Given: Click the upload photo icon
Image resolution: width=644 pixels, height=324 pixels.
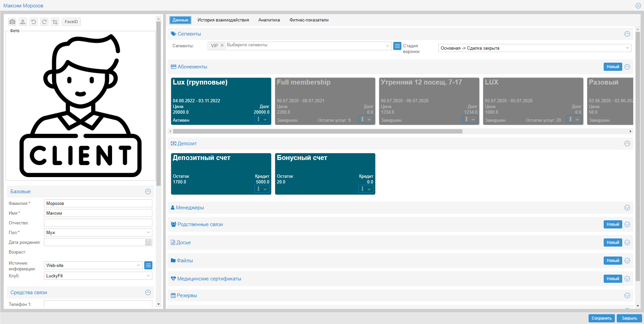Looking at the screenshot, I should pos(23,22).
